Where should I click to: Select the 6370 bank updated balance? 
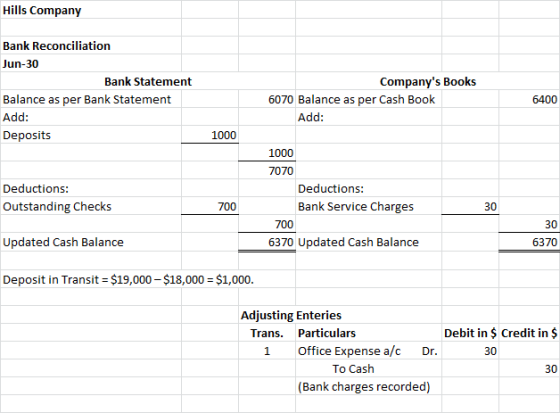[281, 242]
